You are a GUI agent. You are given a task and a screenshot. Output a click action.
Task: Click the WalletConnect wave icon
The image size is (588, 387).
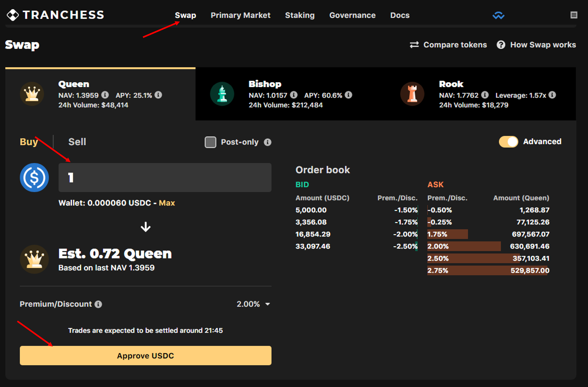pos(498,15)
